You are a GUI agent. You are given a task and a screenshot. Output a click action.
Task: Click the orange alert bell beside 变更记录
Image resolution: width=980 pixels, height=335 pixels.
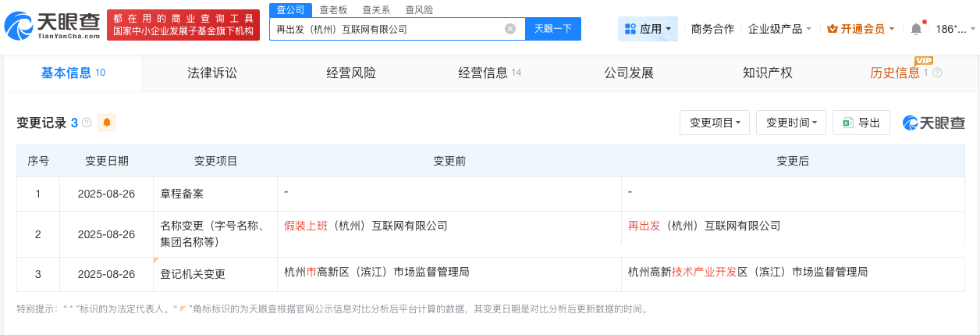coord(107,123)
